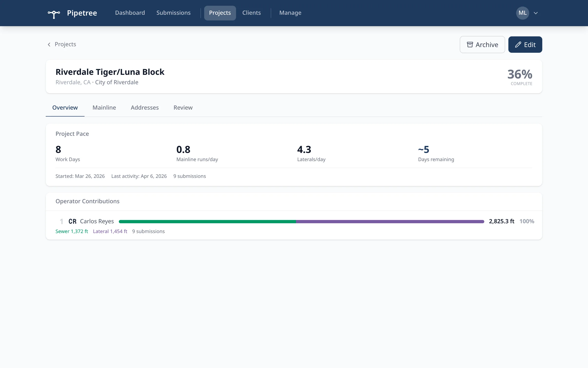This screenshot has width=588, height=368.
Task: Expand the user menu chevron
Action: (x=536, y=13)
